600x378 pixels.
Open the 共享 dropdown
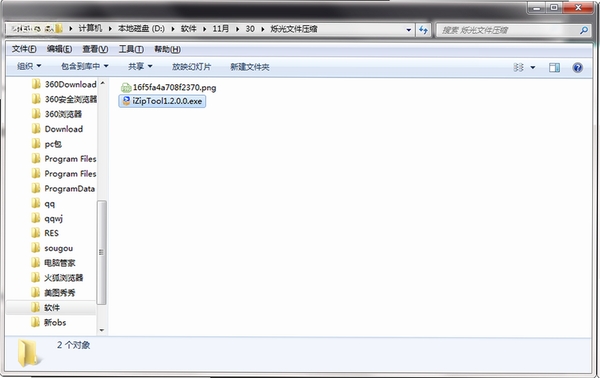point(140,67)
